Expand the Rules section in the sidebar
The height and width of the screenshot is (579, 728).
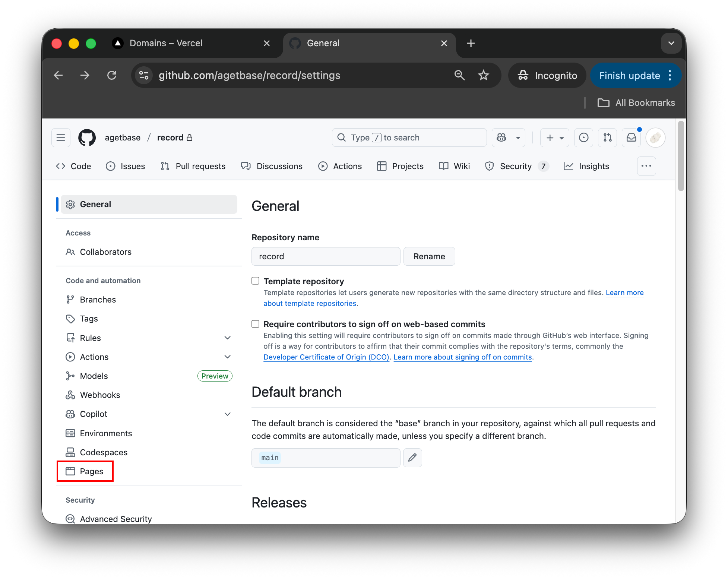point(227,338)
